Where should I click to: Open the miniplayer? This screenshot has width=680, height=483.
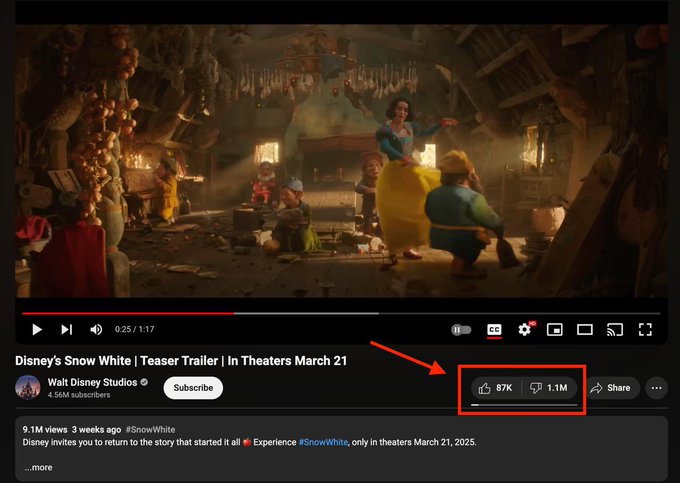[555, 330]
